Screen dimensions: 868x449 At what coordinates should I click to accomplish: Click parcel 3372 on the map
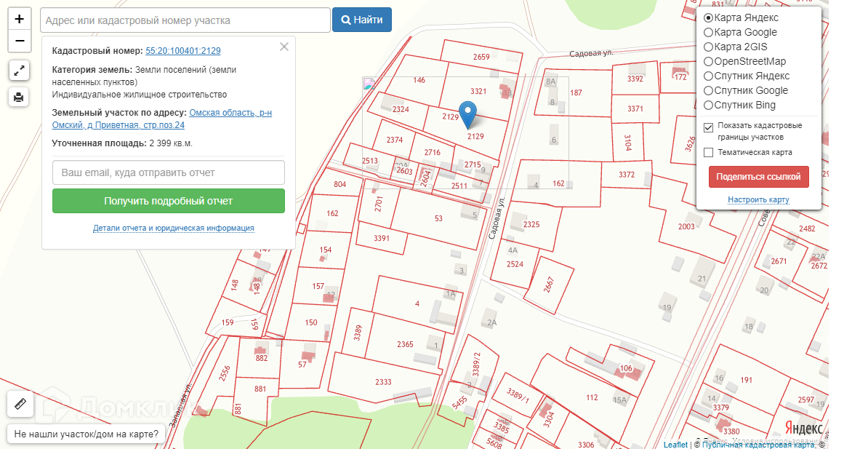coord(627,174)
